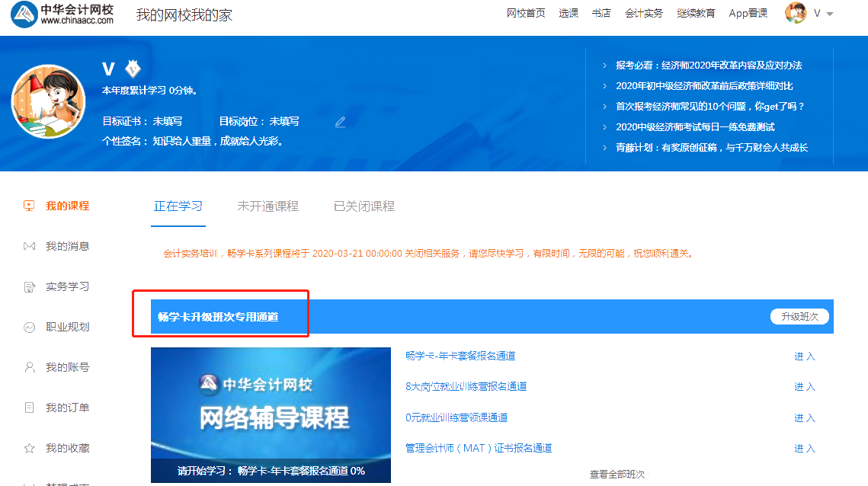Open link 首次报考经济师常见的10个问题

709,107
